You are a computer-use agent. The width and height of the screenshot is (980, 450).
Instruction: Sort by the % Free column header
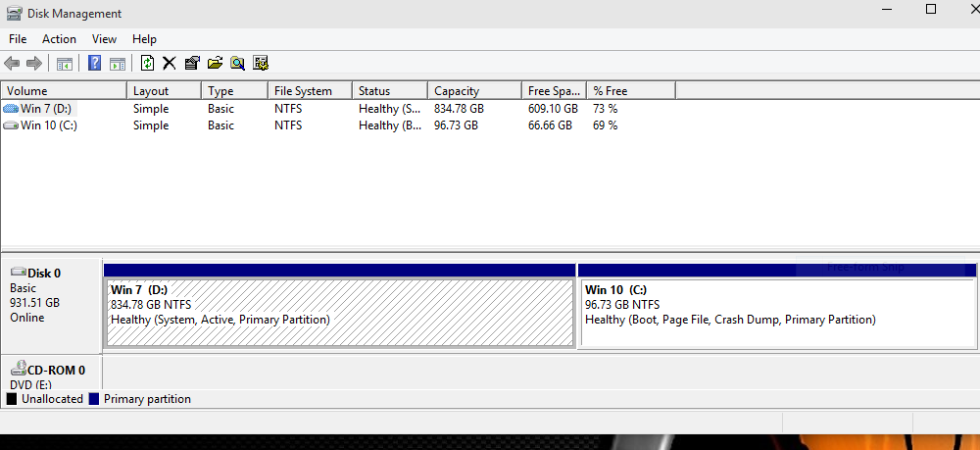pos(631,90)
